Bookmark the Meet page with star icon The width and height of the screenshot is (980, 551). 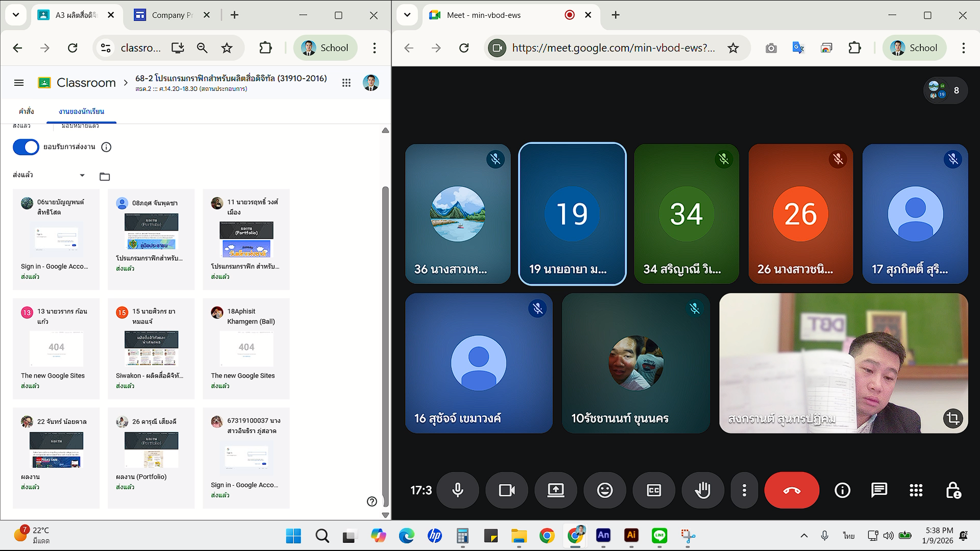pos(733,48)
